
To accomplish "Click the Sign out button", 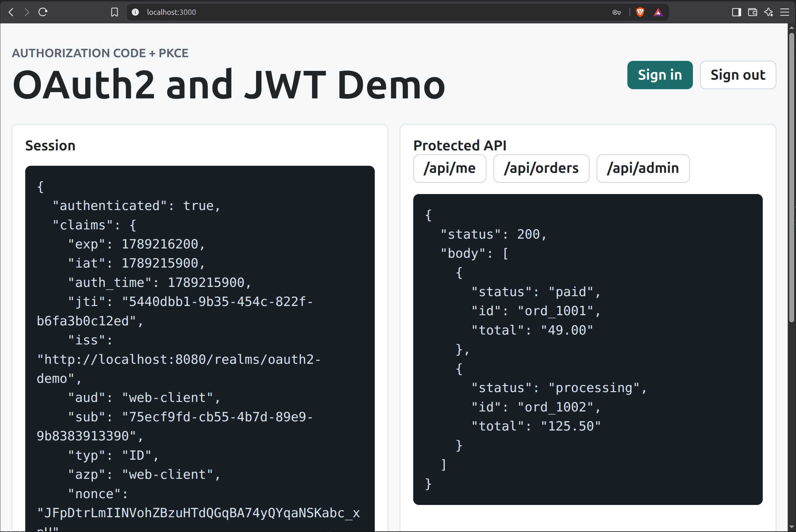I will tap(738, 75).
